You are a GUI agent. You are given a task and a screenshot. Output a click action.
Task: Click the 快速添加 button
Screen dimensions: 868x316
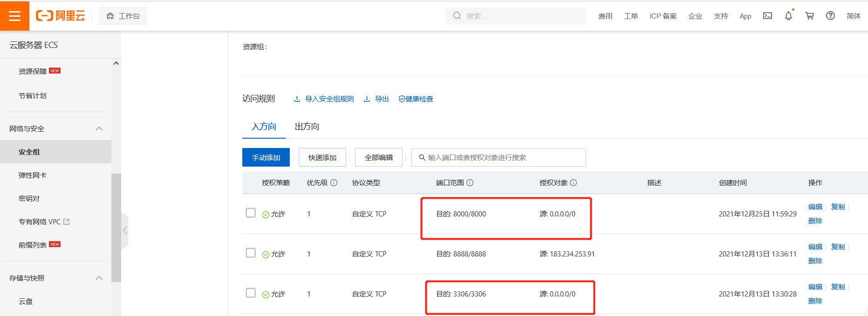point(322,157)
